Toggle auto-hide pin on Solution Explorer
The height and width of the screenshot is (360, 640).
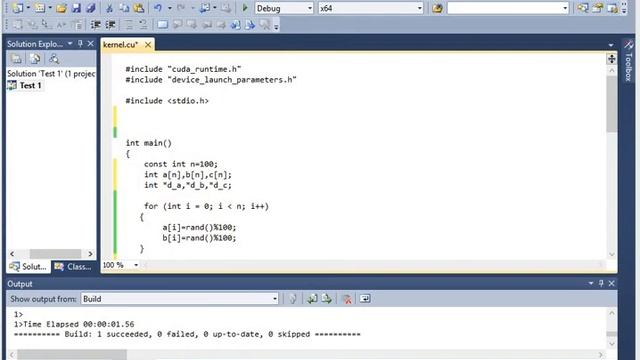click(80, 44)
